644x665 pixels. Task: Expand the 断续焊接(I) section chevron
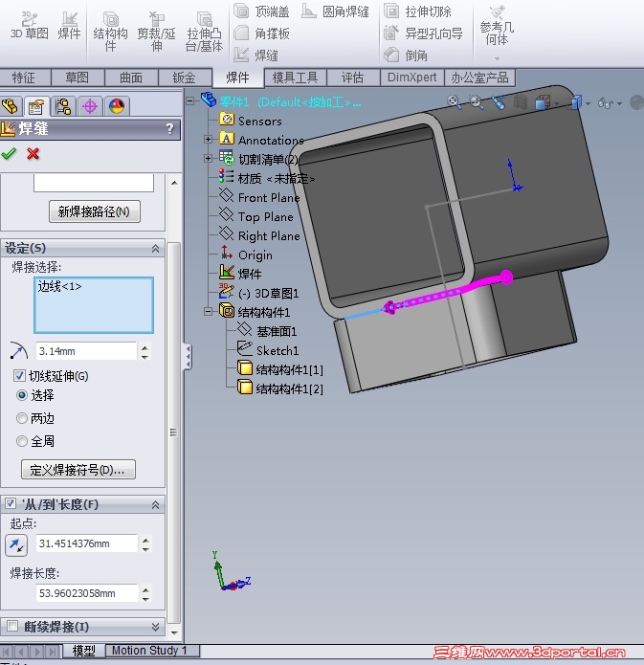155,627
